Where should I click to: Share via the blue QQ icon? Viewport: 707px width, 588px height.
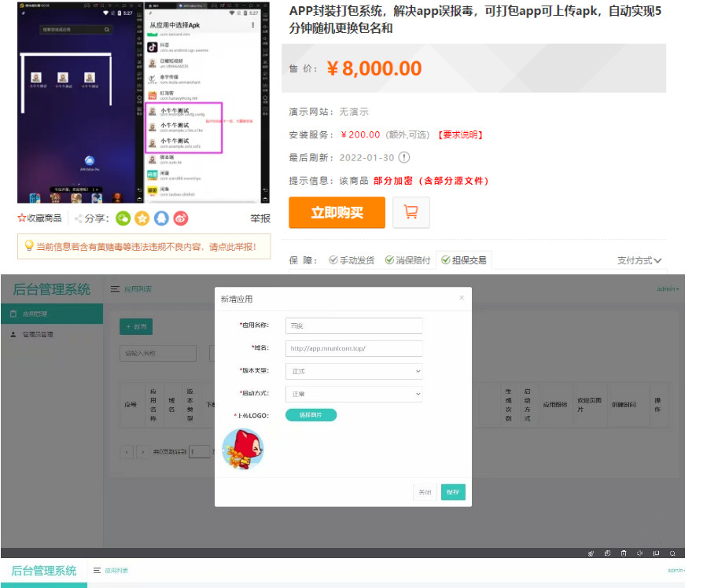161,219
